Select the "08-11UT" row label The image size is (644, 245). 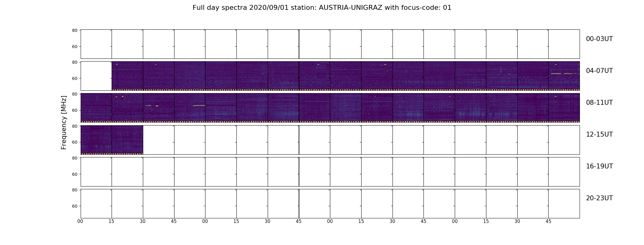pos(599,103)
